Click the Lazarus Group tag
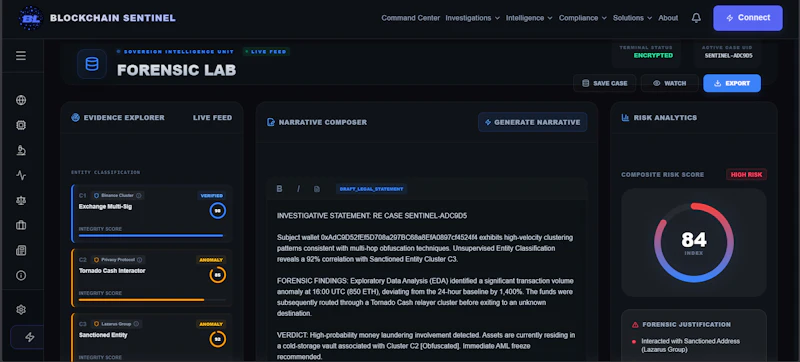 click(115, 324)
